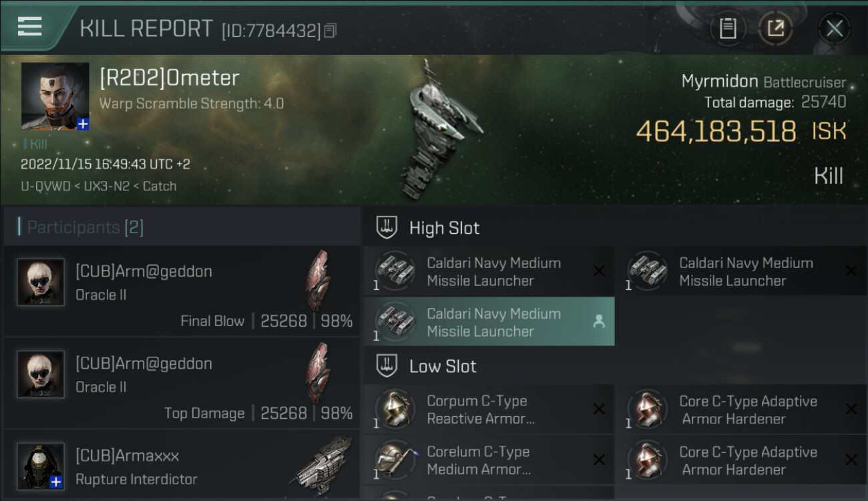Copy the kill report ID icon
The height and width of the screenshot is (501, 868).
tap(331, 30)
